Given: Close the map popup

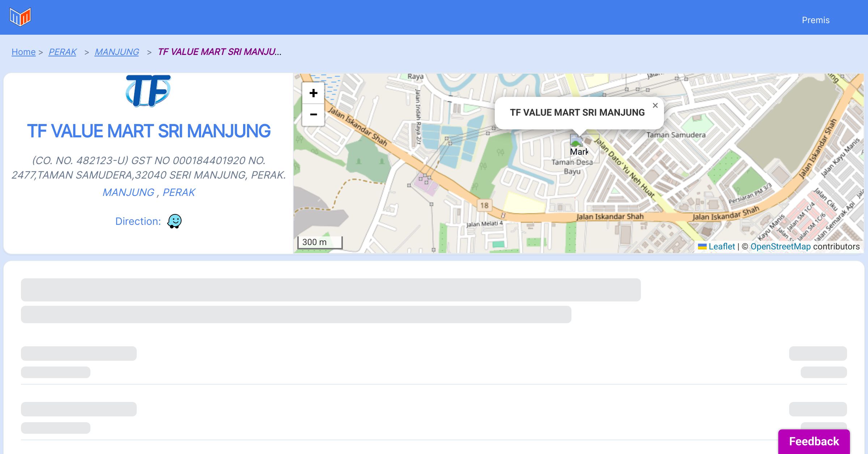Looking at the screenshot, I should pos(655,106).
